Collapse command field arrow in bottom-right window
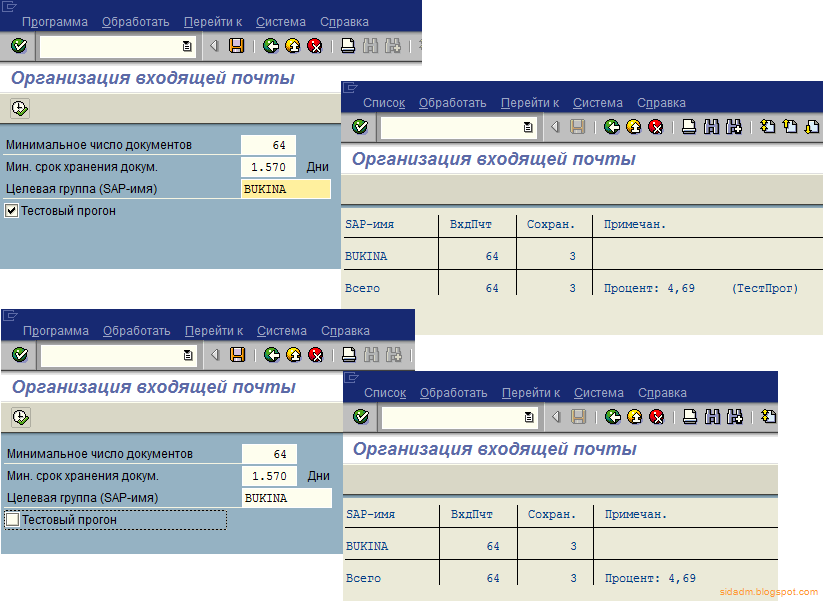This screenshot has height=601, width=824. pos(556,417)
